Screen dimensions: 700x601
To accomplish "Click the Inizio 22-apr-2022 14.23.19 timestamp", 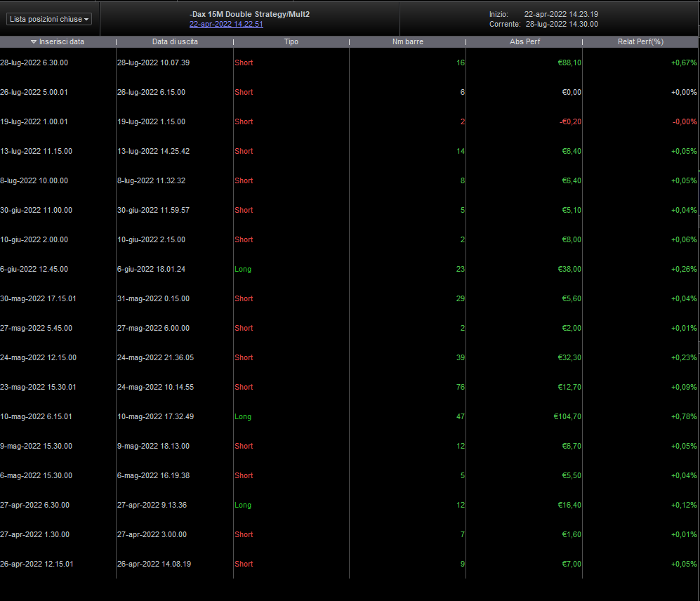I will click(x=561, y=14).
